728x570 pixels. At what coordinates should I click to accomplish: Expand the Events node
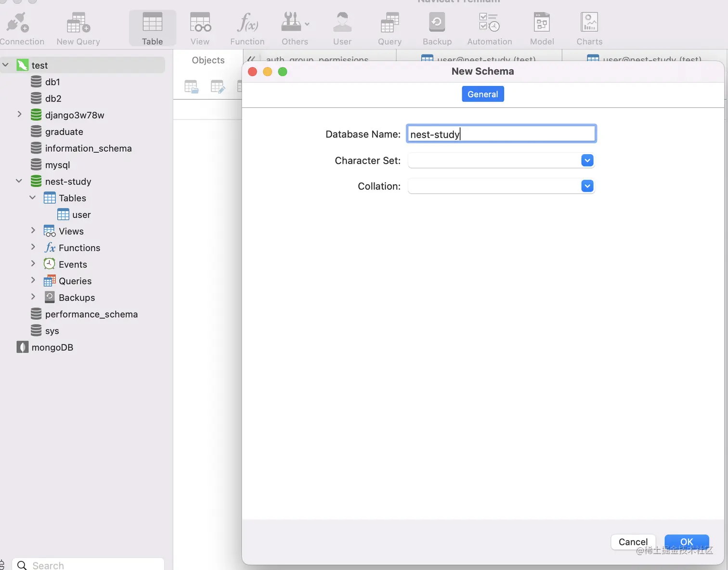(x=33, y=264)
